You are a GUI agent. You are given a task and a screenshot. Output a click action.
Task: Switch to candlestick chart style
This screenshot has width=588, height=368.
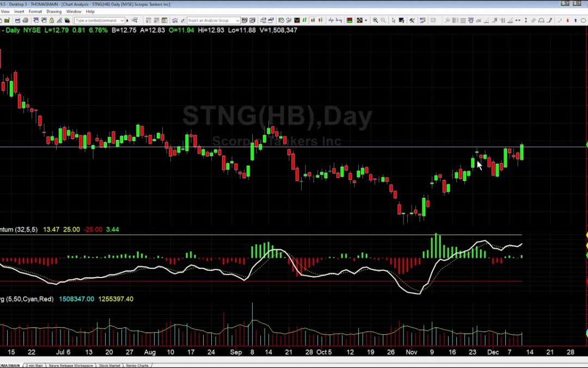(313, 21)
